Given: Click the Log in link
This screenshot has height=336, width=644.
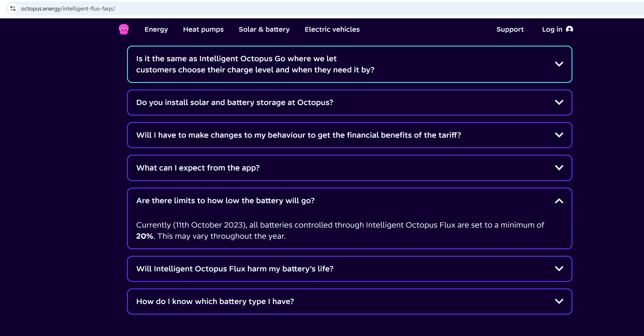Looking at the screenshot, I should pos(552,30).
